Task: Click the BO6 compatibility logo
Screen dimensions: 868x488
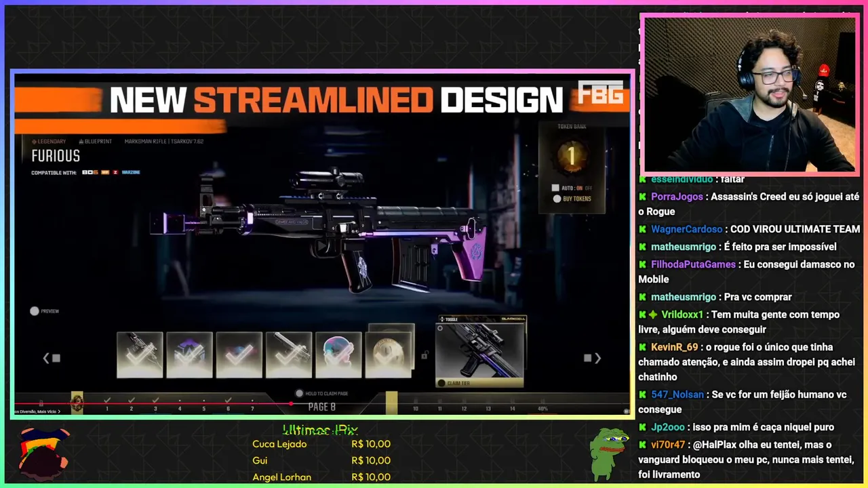Action: click(x=90, y=172)
